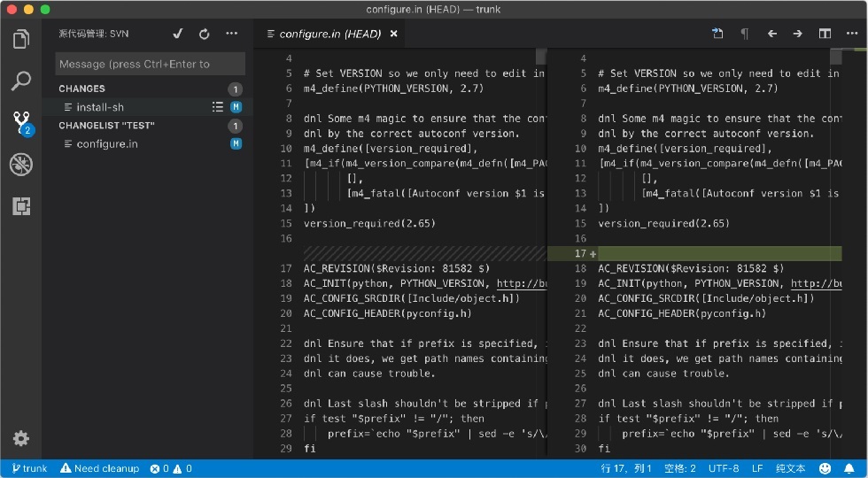Image resolution: width=868 pixels, height=478 pixels.
Task: Switch to the configure.in (HEAD) tab
Action: [x=329, y=34]
